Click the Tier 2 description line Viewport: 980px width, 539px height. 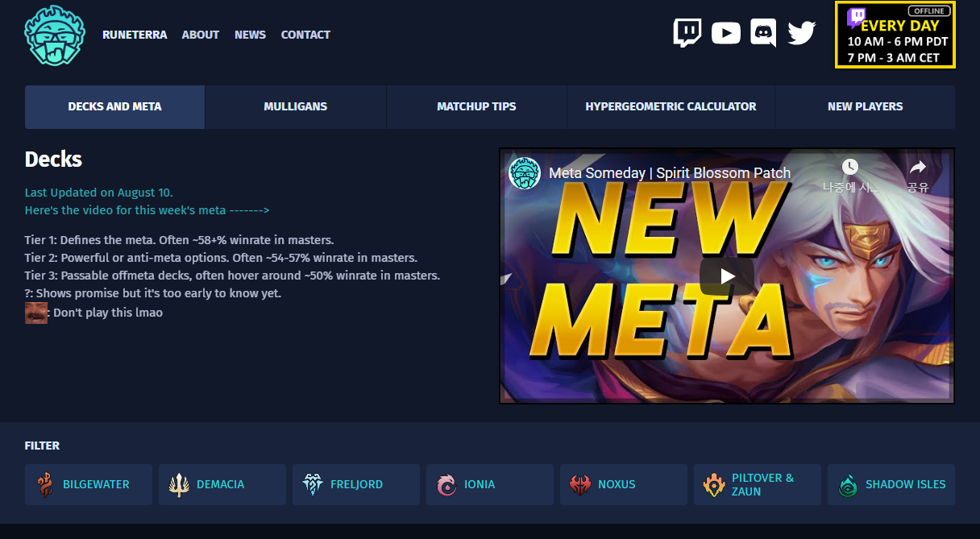pyautogui.click(x=221, y=258)
